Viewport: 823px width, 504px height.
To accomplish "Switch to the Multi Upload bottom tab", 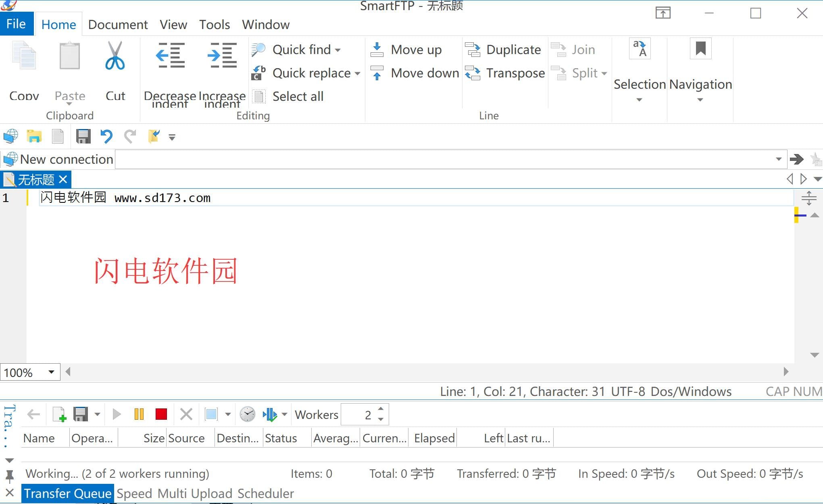I will point(195,494).
